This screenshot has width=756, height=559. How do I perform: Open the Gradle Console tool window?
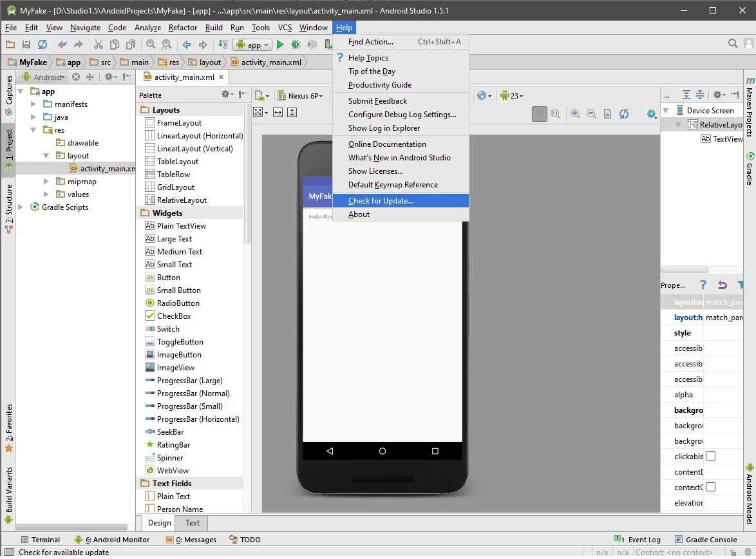[706, 540]
